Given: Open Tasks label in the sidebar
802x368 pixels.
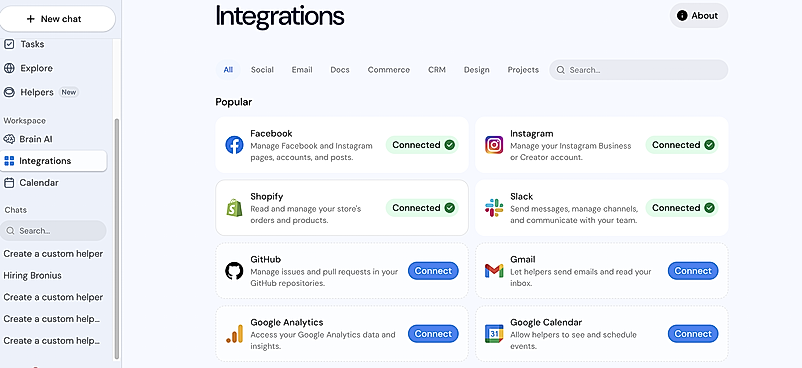Looking at the screenshot, I should pyautogui.click(x=32, y=44).
